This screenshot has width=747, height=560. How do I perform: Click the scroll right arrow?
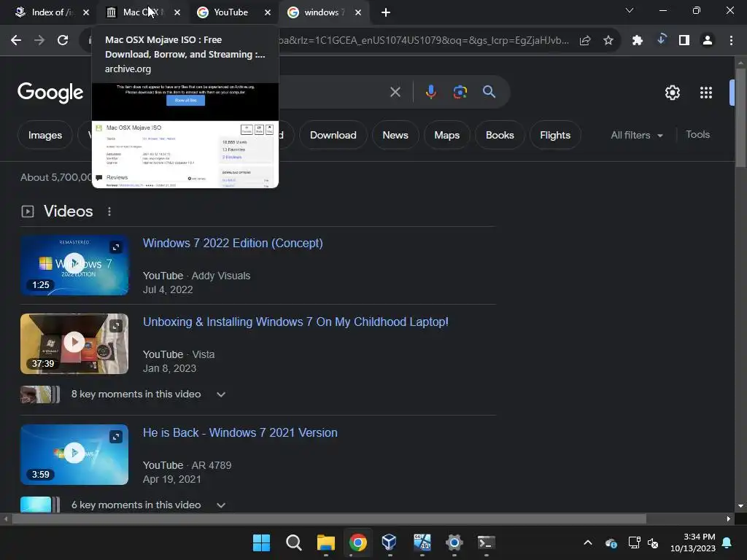[x=729, y=518]
